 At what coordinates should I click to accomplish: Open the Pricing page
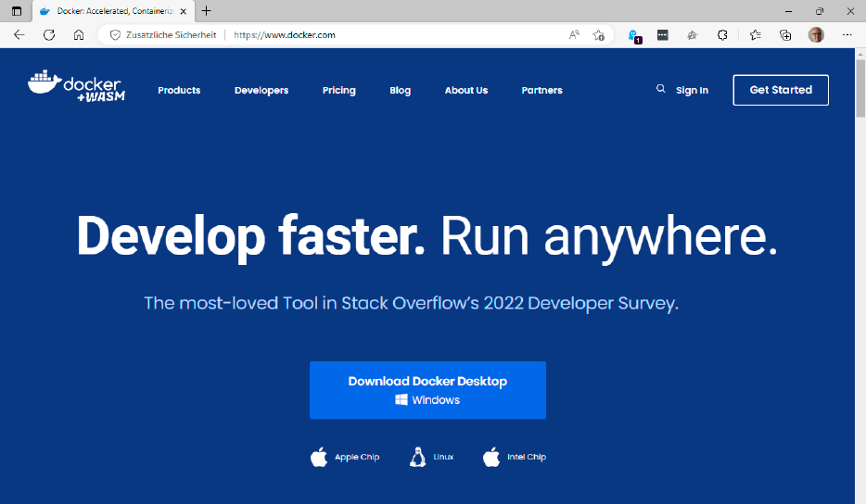coord(339,90)
